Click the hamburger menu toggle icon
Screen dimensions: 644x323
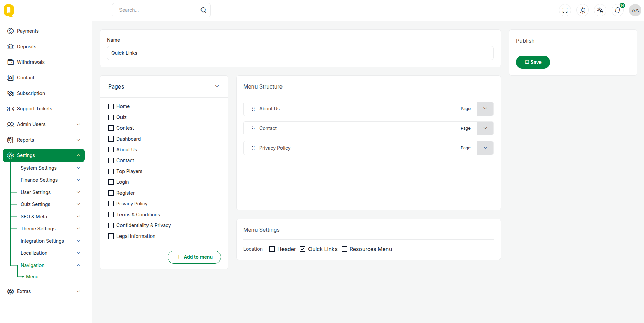pos(100,9)
